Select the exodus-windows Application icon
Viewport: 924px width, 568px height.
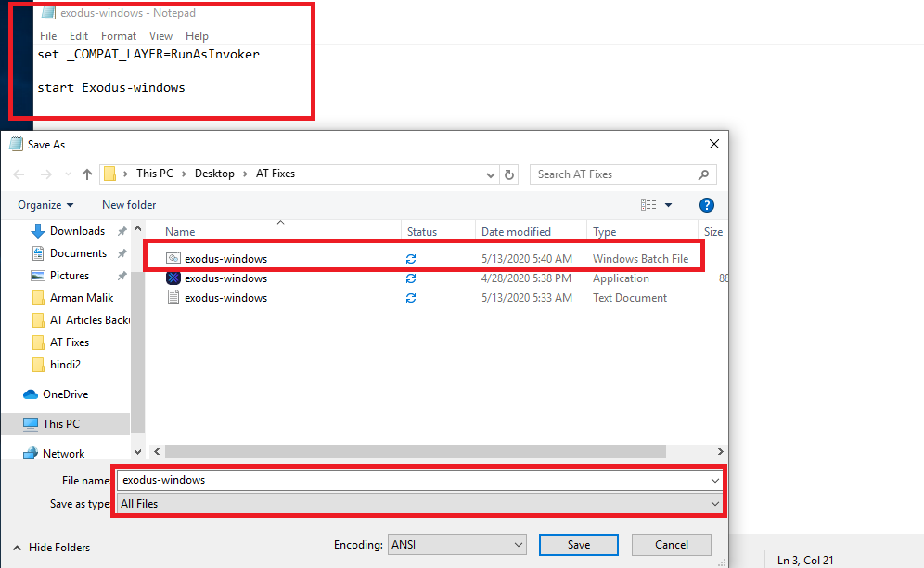(173, 278)
